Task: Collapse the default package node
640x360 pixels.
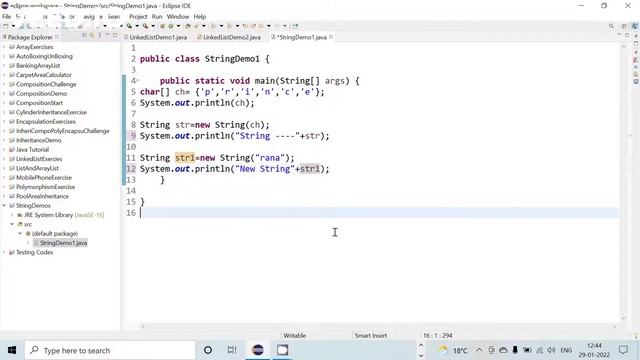Action: 20,234
